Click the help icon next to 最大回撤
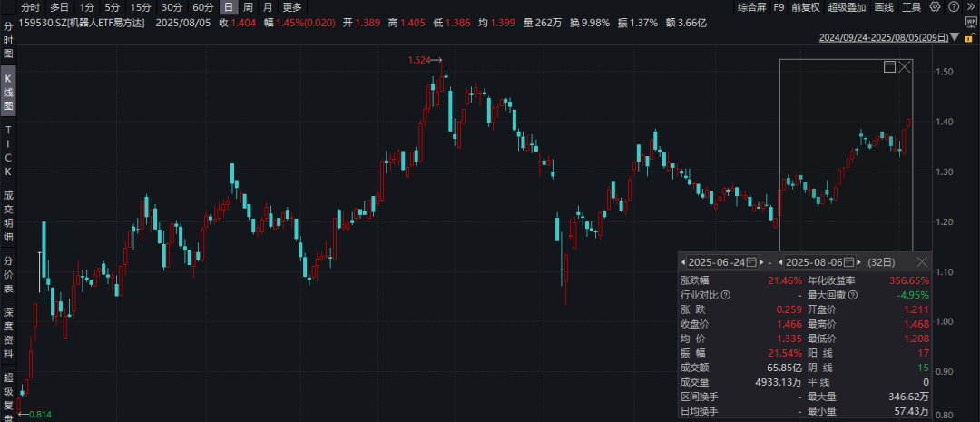The height and width of the screenshot is (422, 980). (x=853, y=295)
